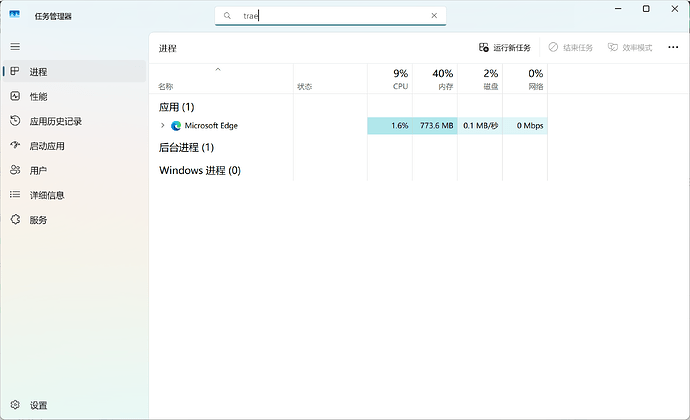Viewport: 690px width, 420px height.
Task: Switch to the 性能 page
Action: click(74, 96)
